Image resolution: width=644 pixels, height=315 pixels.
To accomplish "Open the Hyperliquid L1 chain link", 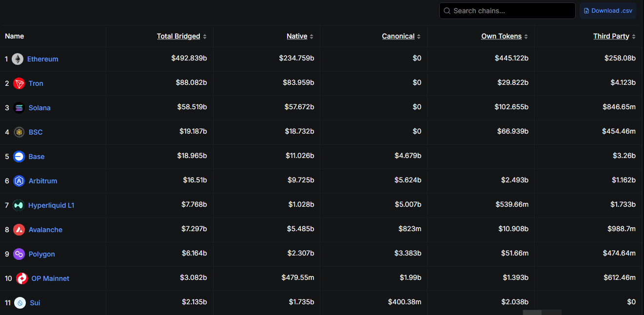I will click(x=51, y=205).
